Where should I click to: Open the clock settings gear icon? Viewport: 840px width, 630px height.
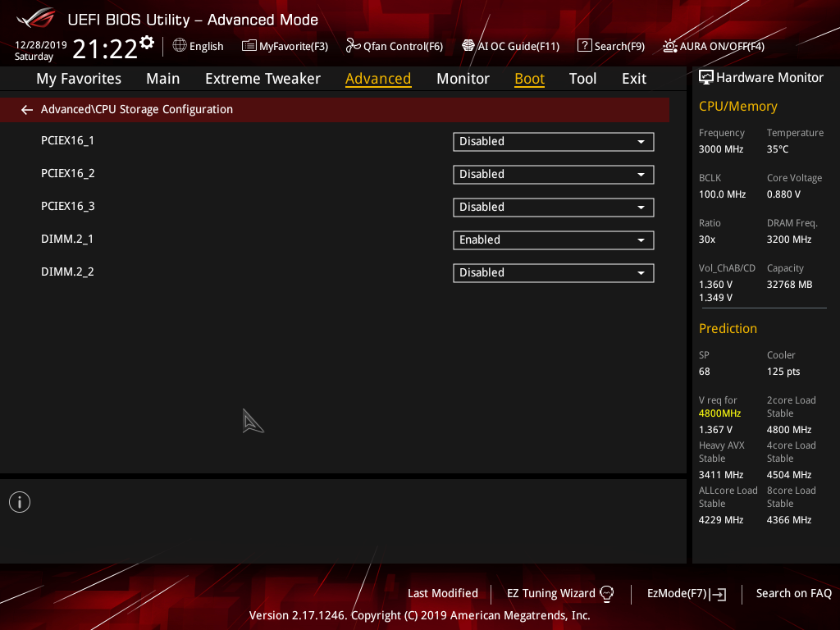(147, 43)
